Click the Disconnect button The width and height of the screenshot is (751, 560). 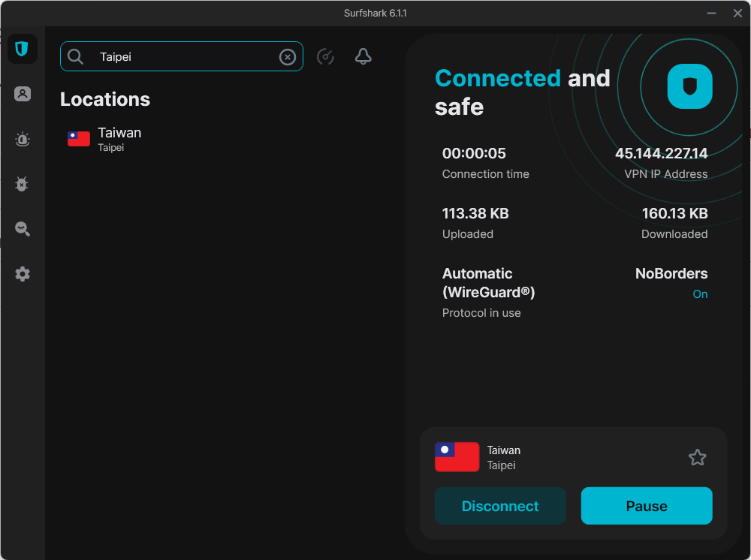coord(500,506)
